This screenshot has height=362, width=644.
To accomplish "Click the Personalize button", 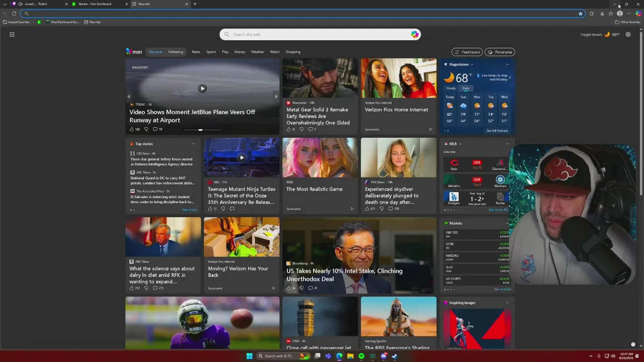I will (x=500, y=52).
